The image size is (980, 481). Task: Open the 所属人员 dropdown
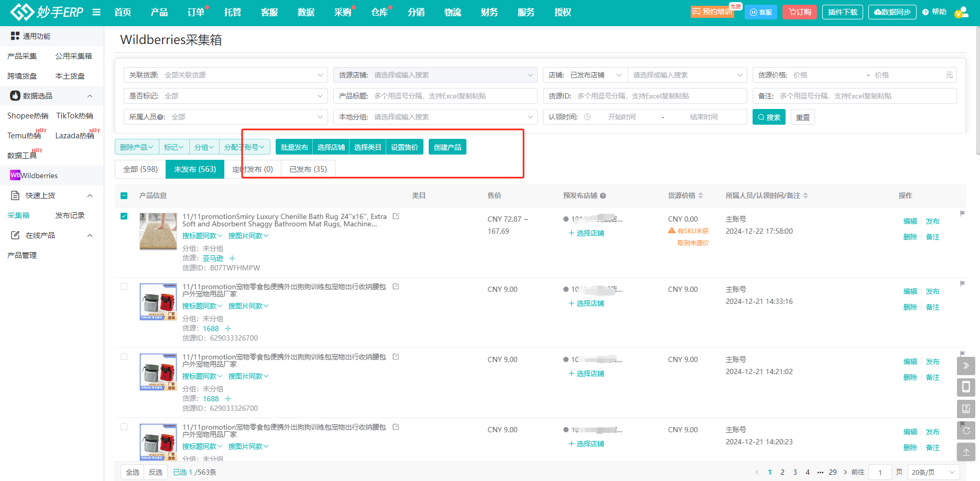pos(226,117)
